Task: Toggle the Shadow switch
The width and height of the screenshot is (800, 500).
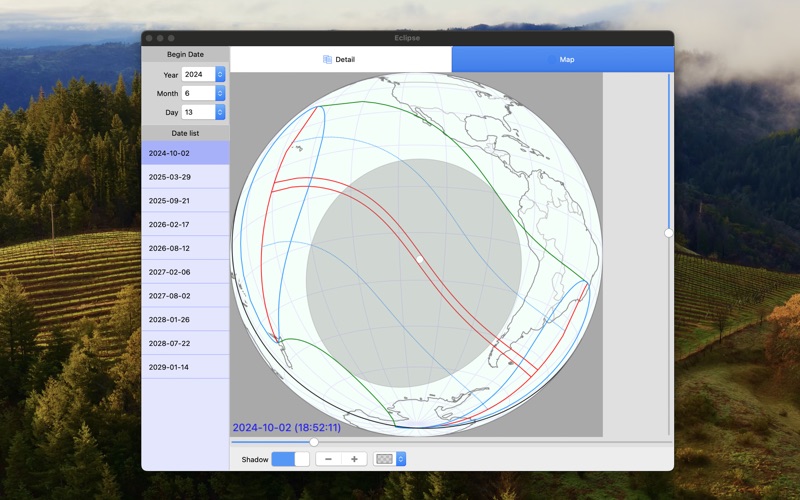Action: [290, 459]
